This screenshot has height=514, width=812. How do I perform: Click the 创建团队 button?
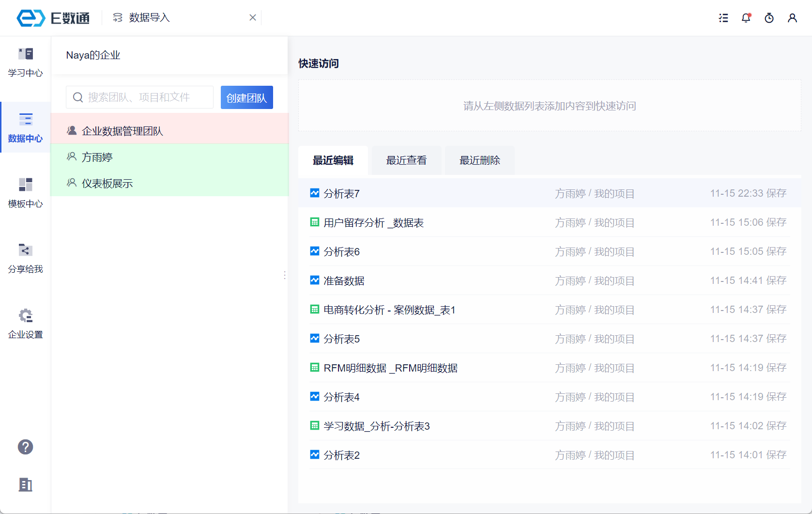(x=247, y=97)
